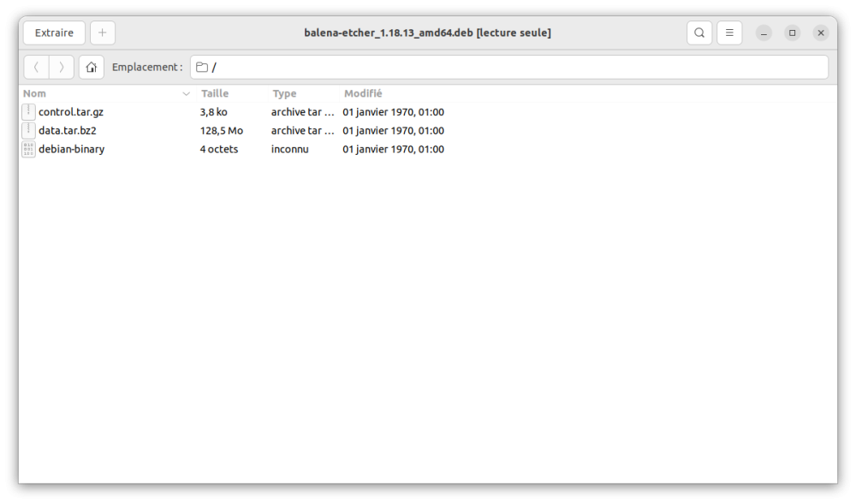Maximize the archive window
This screenshot has height=504, width=856.
[x=792, y=33]
